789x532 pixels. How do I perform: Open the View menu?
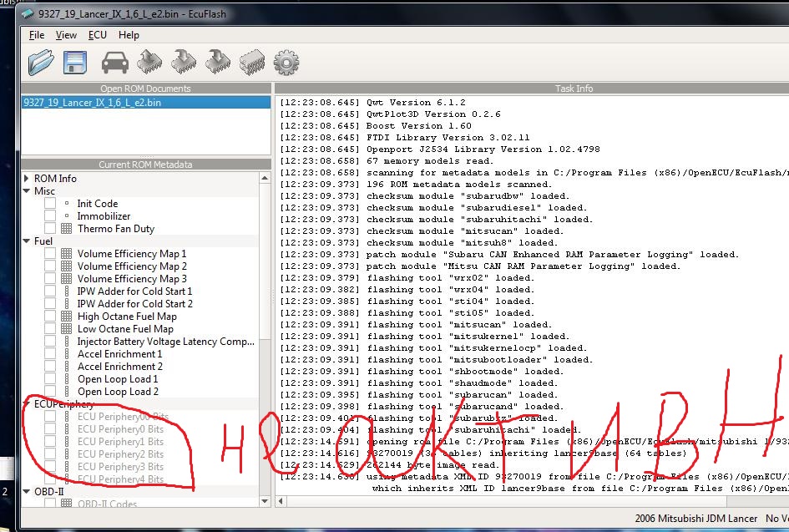(x=66, y=35)
